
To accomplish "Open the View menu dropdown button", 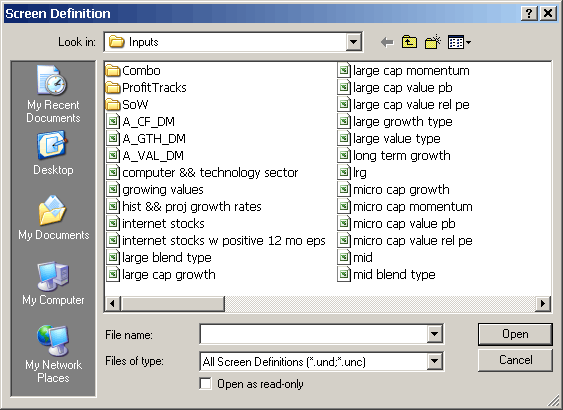I will [460, 43].
